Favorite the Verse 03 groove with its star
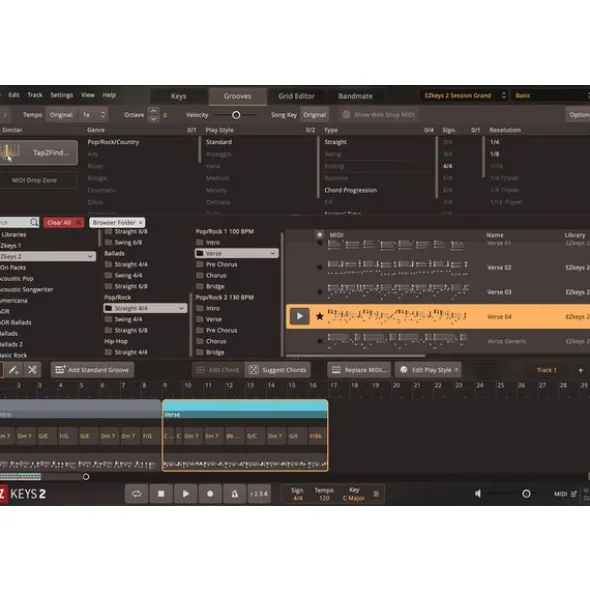 (x=320, y=291)
